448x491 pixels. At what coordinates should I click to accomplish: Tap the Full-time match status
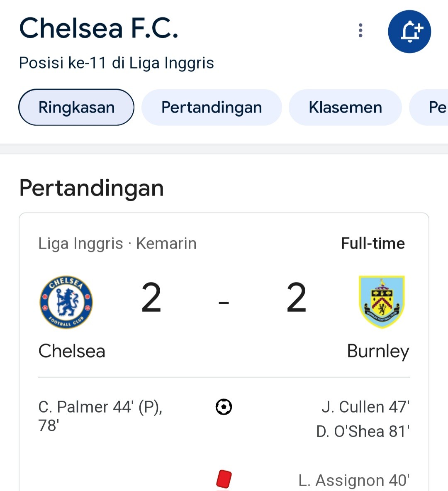pyautogui.click(x=373, y=243)
